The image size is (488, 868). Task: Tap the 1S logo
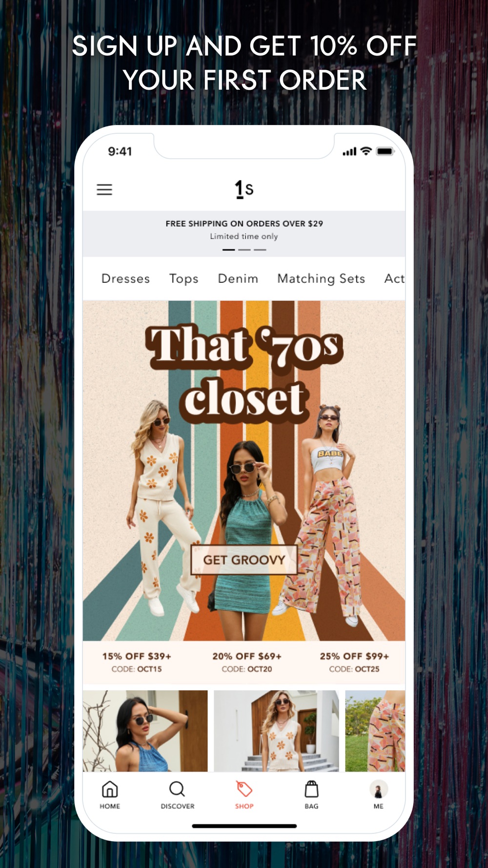point(244,189)
